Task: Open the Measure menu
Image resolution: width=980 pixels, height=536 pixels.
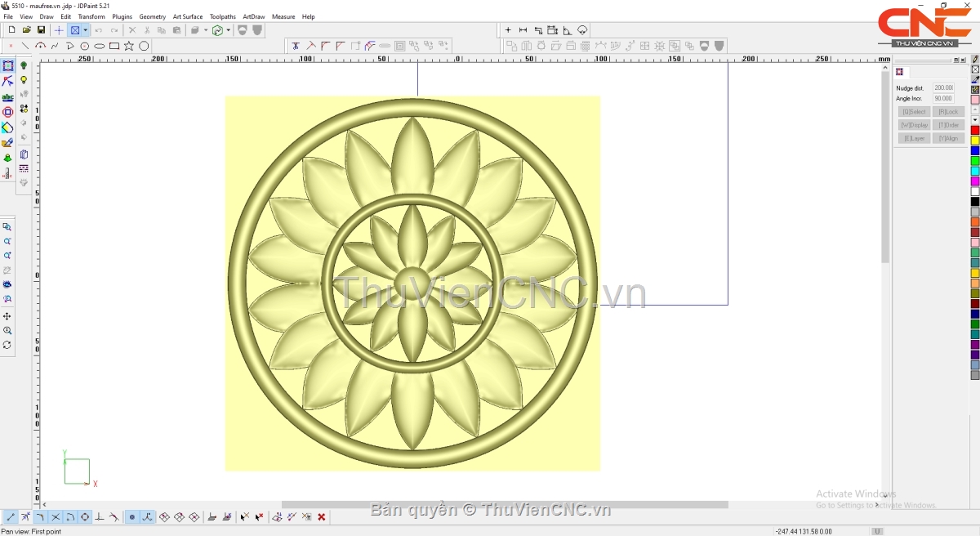Action: pos(283,16)
